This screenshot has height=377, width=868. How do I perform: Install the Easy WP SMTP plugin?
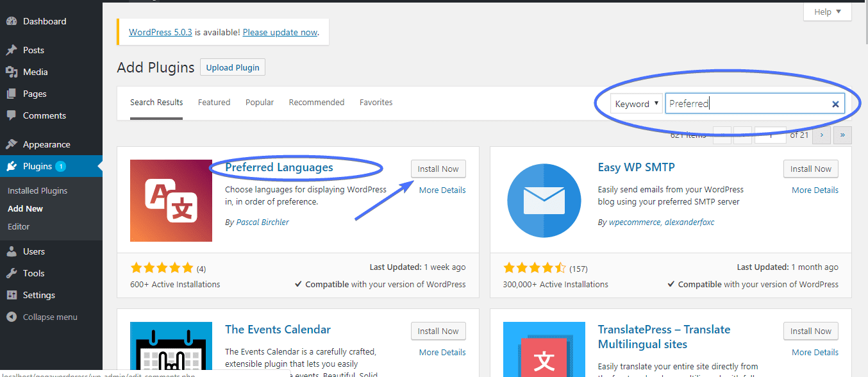(811, 169)
